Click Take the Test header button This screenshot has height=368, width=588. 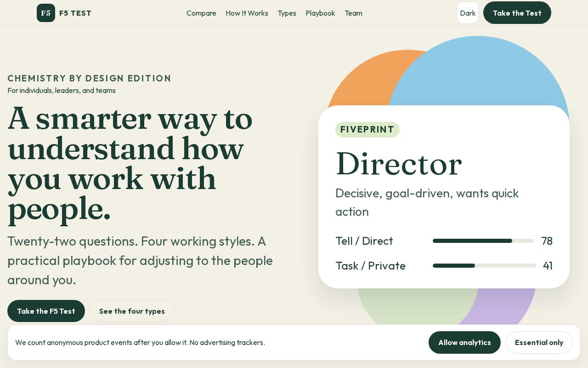click(x=517, y=13)
